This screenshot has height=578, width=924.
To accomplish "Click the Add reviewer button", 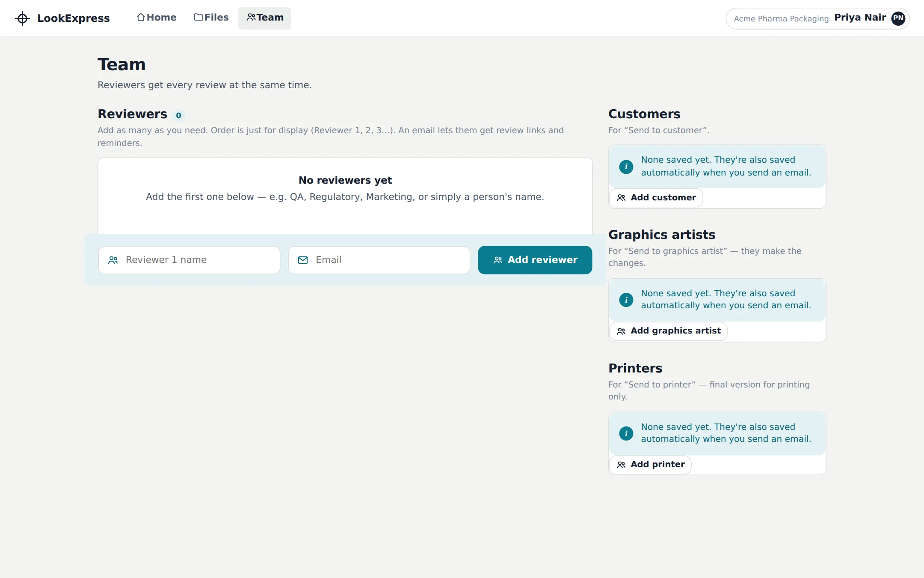I will pyautogui.click(x=535, y=260).
